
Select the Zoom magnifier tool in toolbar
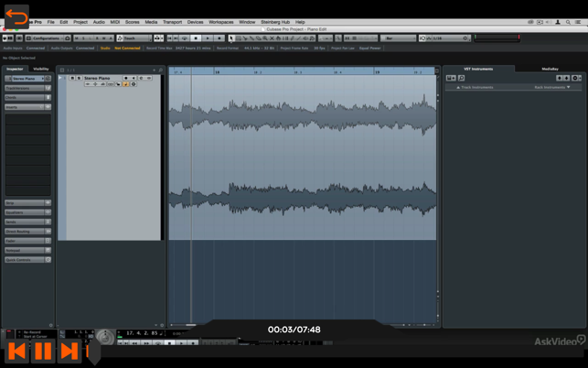[265, 38]
